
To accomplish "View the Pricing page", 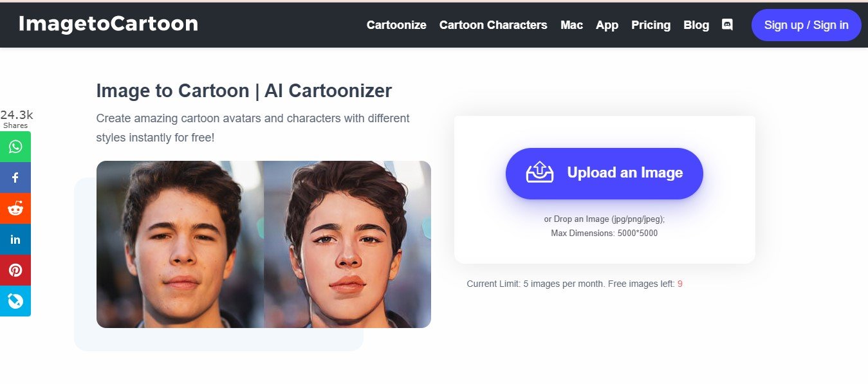I will tap(651, 25).
